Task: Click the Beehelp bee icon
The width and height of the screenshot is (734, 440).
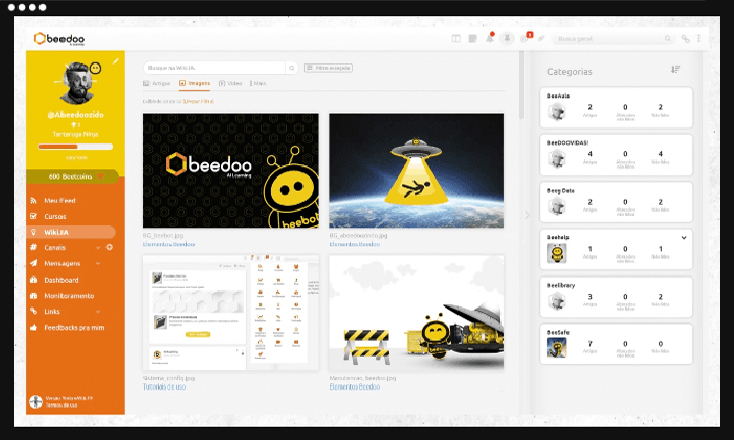Action: point(557,253)
